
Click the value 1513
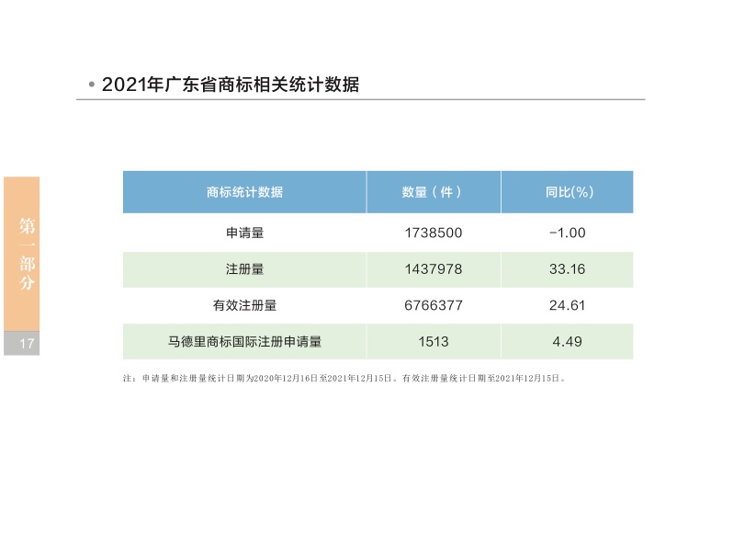(433, 341)
